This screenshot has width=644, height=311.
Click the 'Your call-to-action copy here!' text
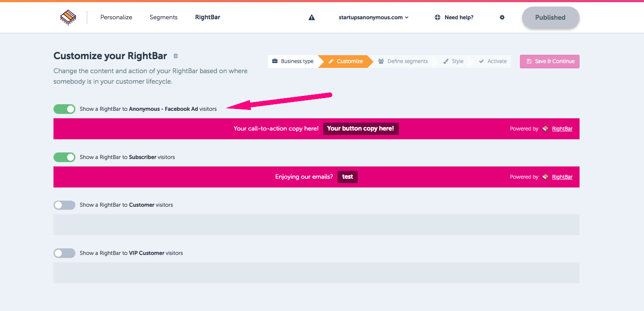276,129
